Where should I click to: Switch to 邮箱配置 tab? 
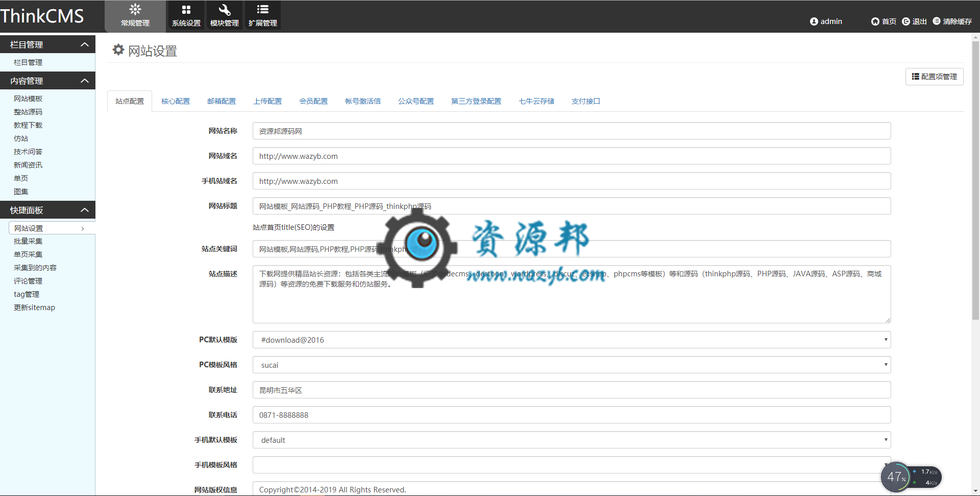point(222,101)
